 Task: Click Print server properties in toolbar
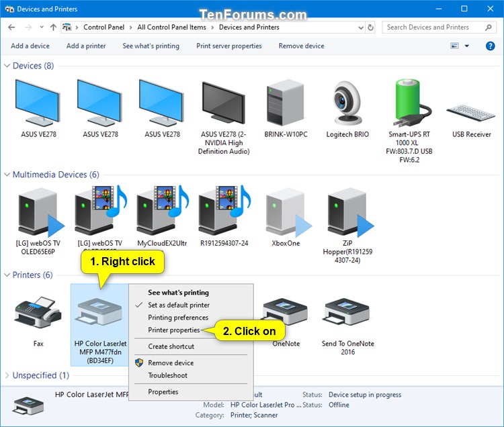tap(229, 46)
